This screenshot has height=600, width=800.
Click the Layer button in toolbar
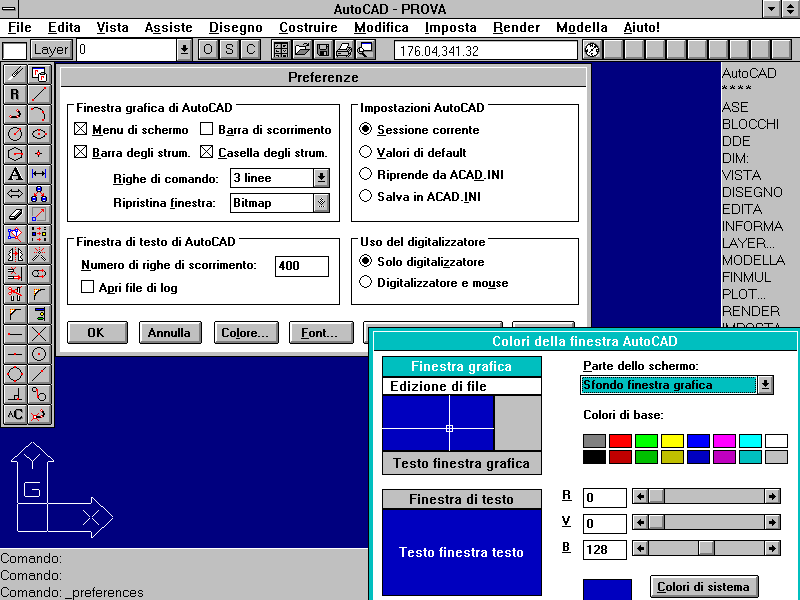click(x=51, y=49)
